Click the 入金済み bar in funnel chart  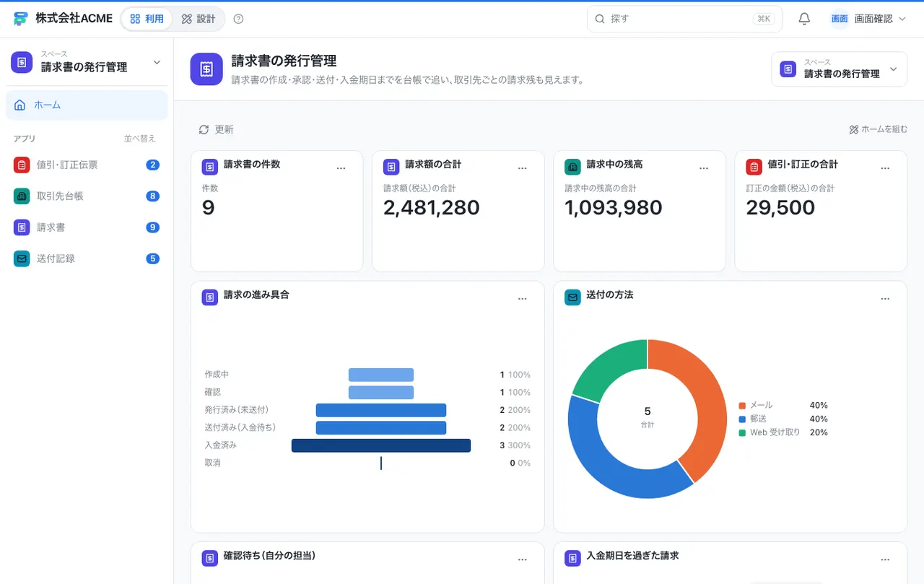381,445
